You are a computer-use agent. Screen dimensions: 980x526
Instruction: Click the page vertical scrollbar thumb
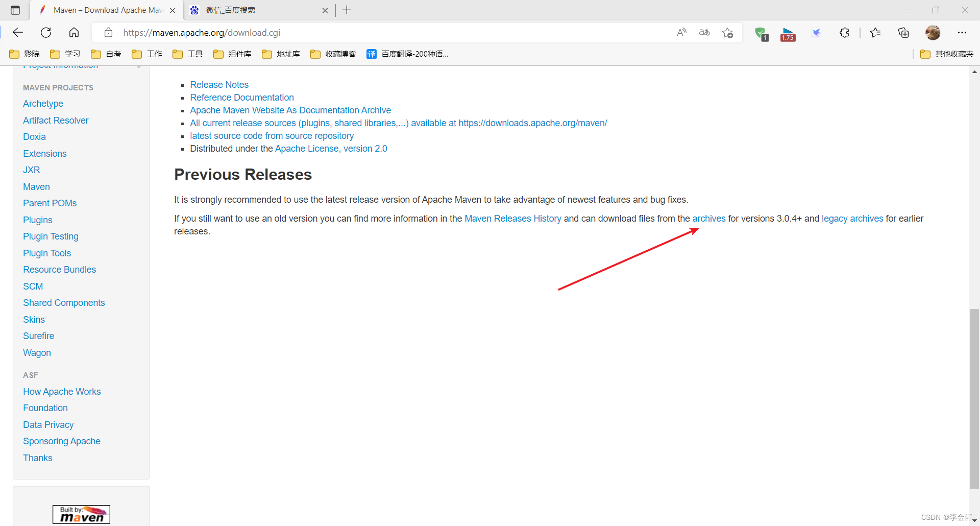click(974, 398)
